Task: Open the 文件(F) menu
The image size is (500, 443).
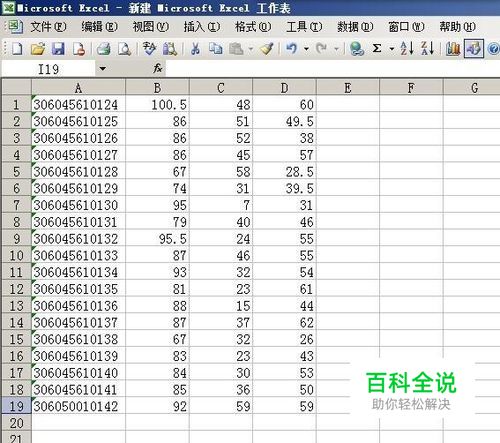Action: pos(48,27)
